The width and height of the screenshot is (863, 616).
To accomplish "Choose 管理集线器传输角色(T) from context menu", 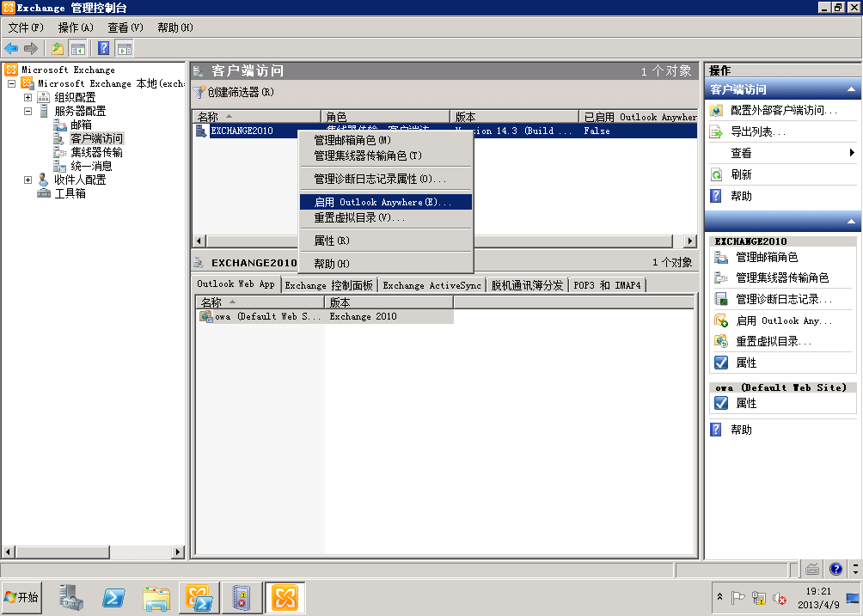I will click(386, 156).
